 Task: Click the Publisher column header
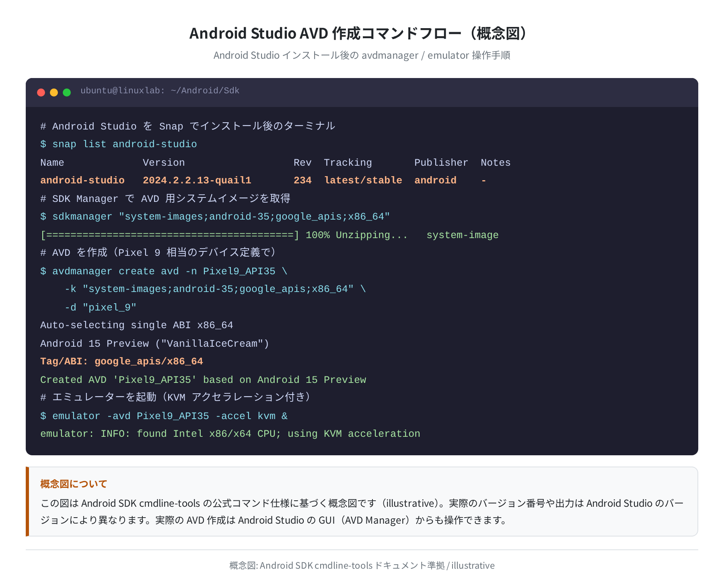(x=441, y=162)
